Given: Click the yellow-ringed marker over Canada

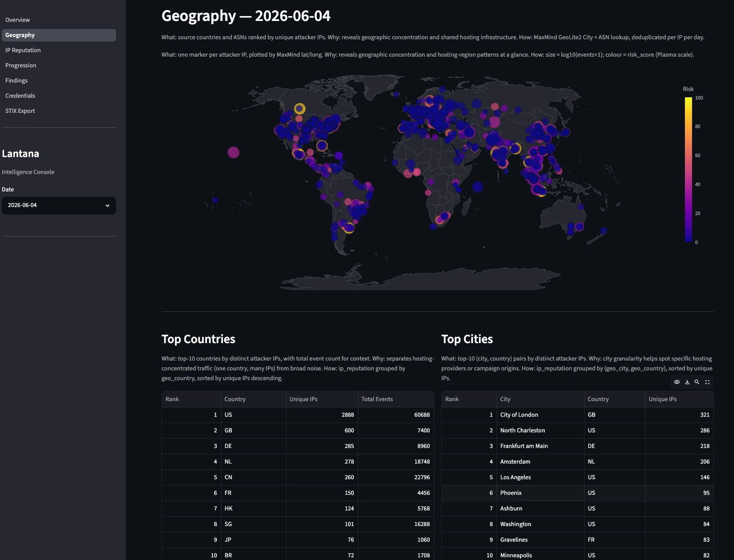Looking at the screenshot, I should tap(300, 108).
